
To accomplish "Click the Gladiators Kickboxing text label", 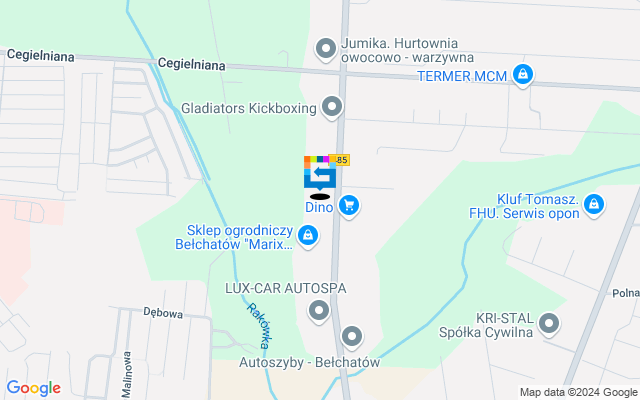I will [x=249, y=109].
